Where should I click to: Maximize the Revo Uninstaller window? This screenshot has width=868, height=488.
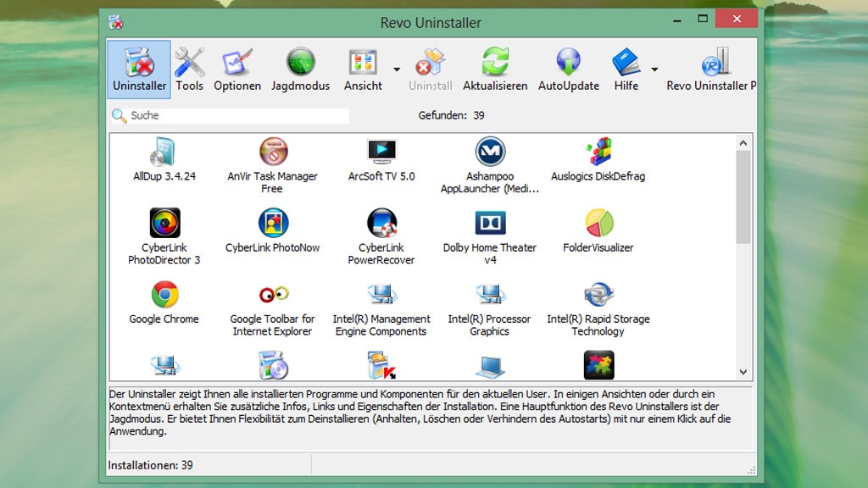tap(703, 19)
